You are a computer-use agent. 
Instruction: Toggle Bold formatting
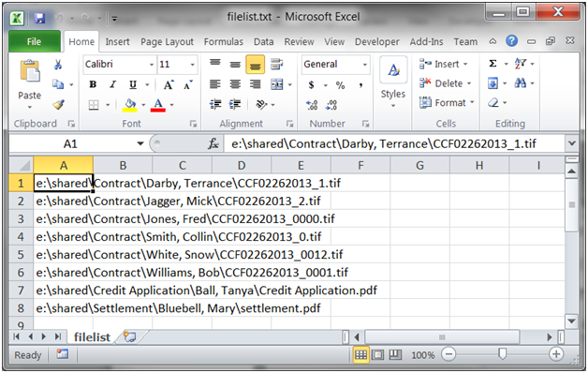93,84
